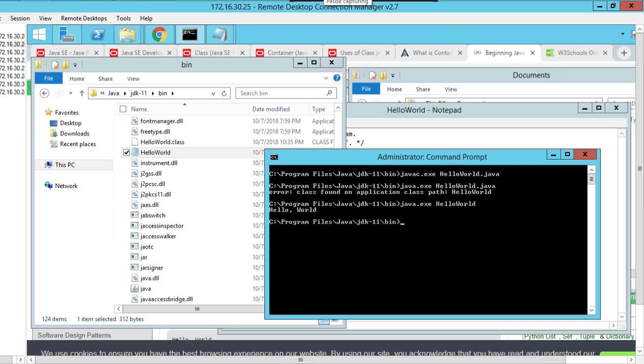Click the Network icon in navigation pane
This screenshot has height=364, width=644.
49,186
